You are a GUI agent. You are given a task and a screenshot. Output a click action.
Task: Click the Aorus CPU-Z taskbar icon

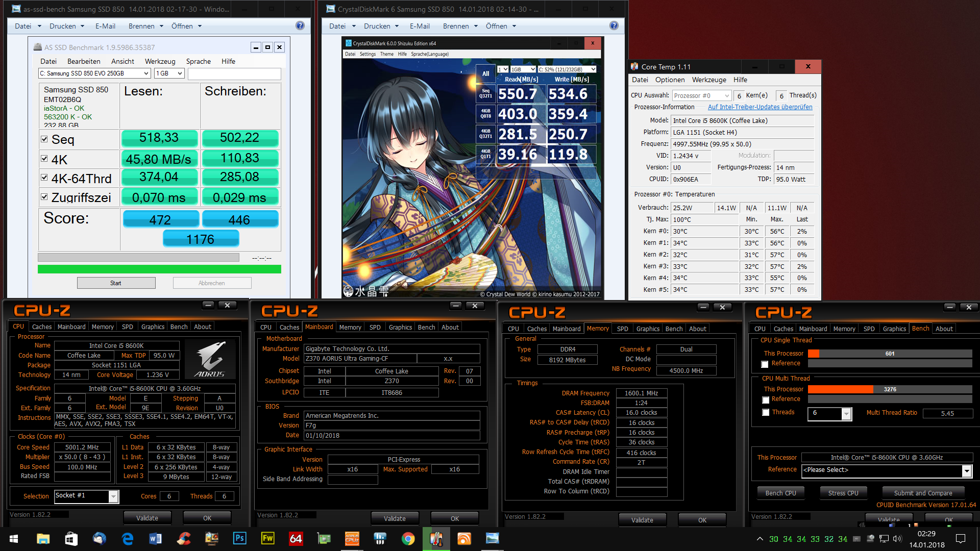[352, 538]
